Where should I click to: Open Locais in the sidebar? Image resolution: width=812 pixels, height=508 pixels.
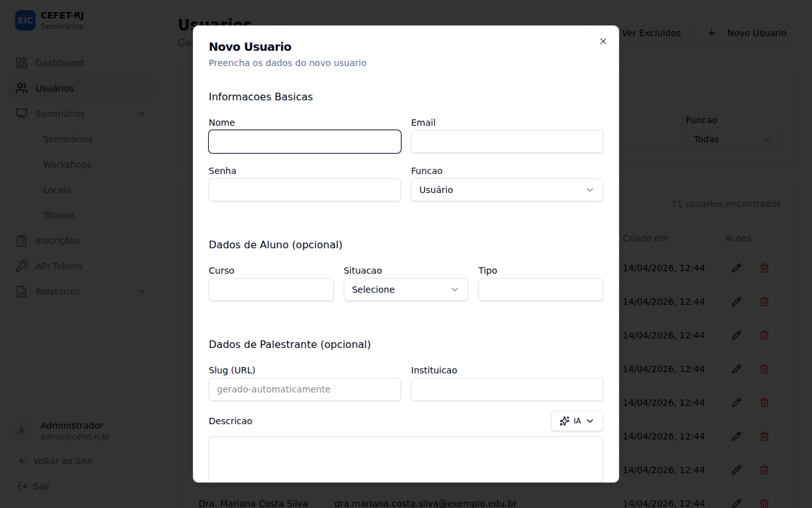57,190
